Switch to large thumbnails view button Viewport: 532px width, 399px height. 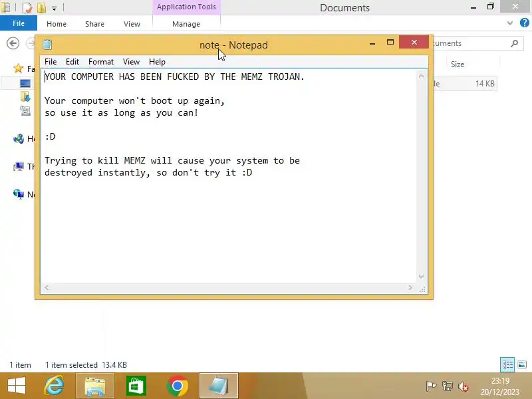522,364
